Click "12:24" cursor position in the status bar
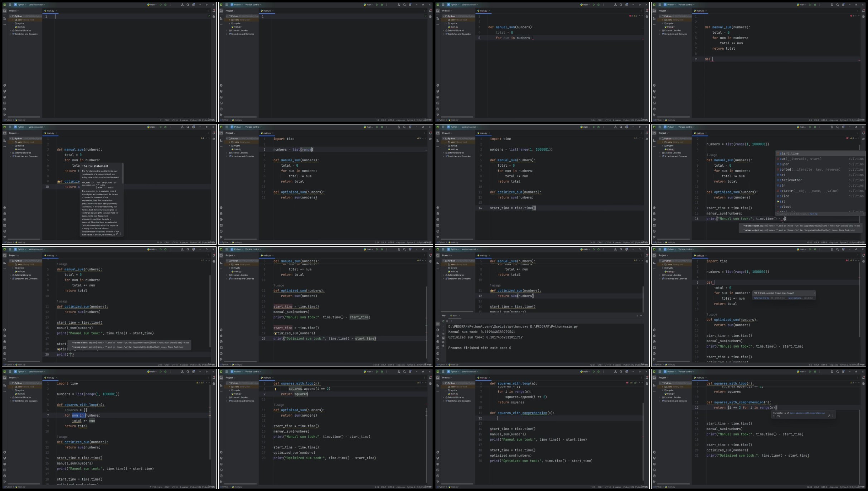 click(593, 365)
